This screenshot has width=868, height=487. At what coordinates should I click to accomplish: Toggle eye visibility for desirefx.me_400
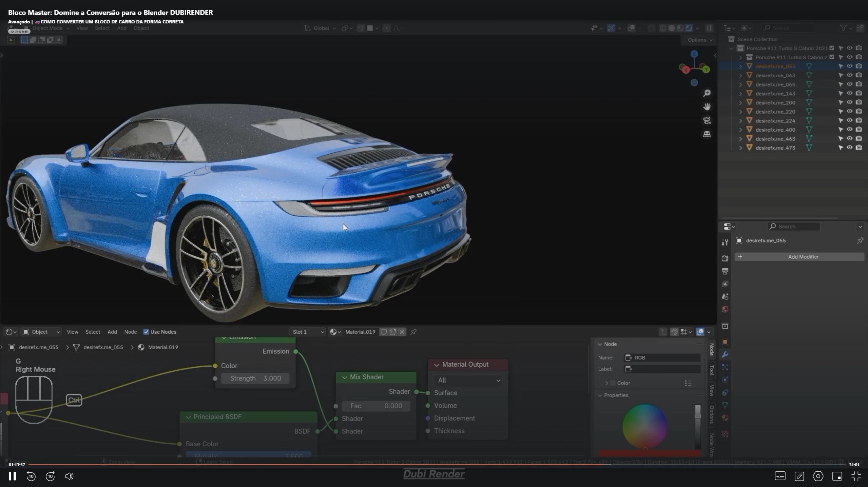tap(849, 130)
